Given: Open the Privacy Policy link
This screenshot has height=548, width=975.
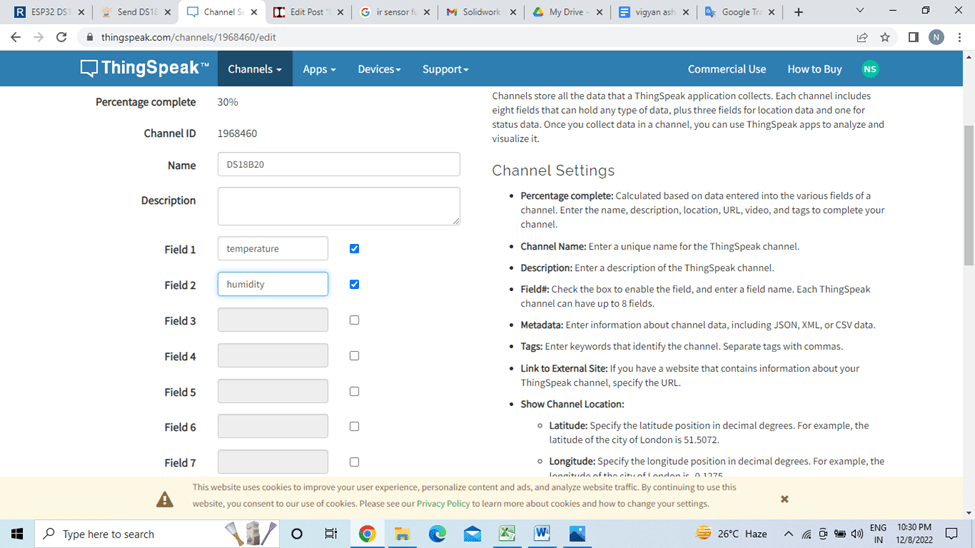Looking at the screenshot, I should pyautogui.click(x=443, y=504).
